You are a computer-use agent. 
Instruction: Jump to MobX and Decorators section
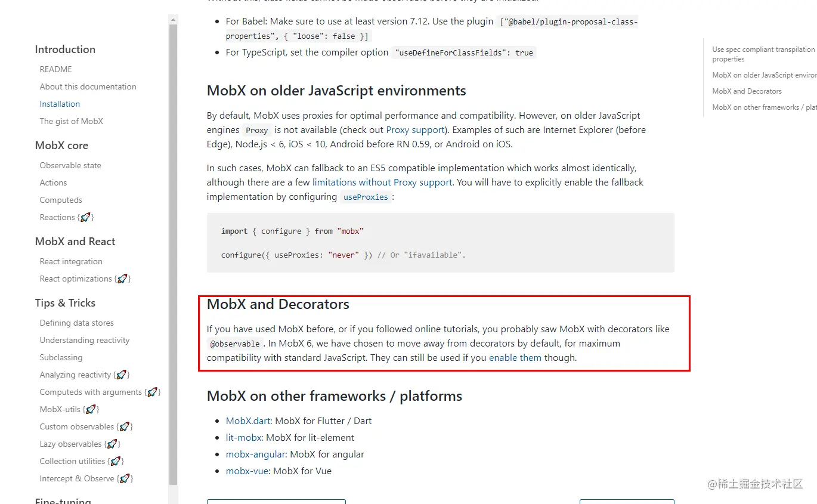click(747, 91)
